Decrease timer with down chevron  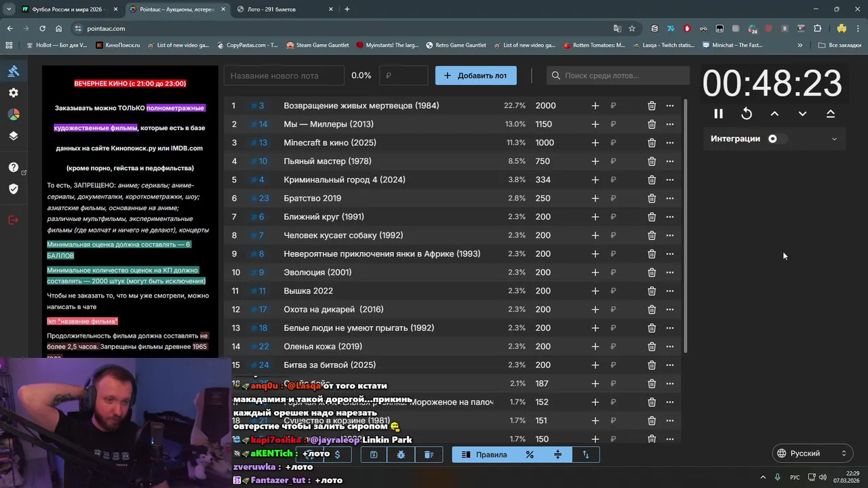tap(802, 114)
